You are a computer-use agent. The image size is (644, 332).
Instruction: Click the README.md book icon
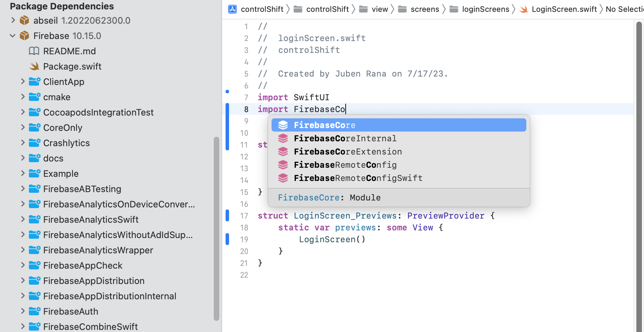click(34, 51)
